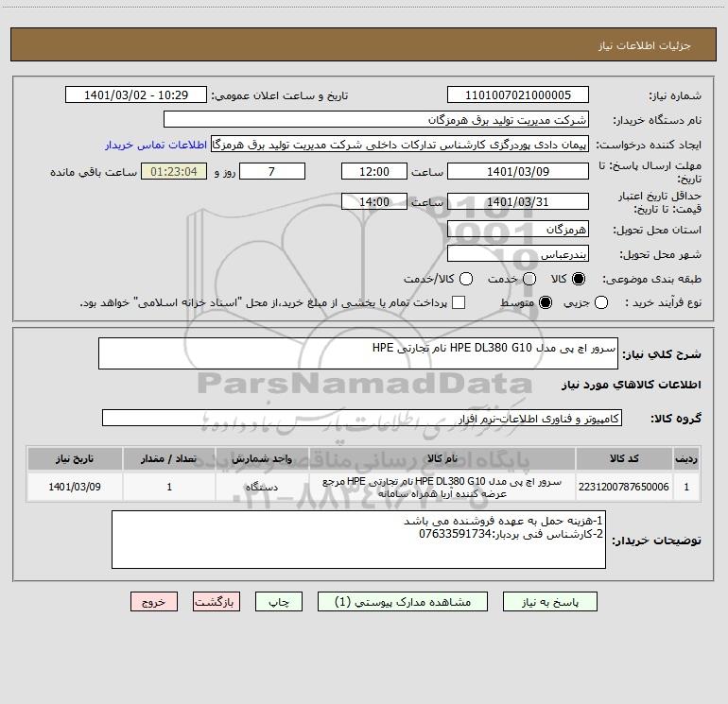The width and height of the screenshot is (728, 704).
Task: Click the 12:00 deadline time field
Action: click(x=374, y=171)
